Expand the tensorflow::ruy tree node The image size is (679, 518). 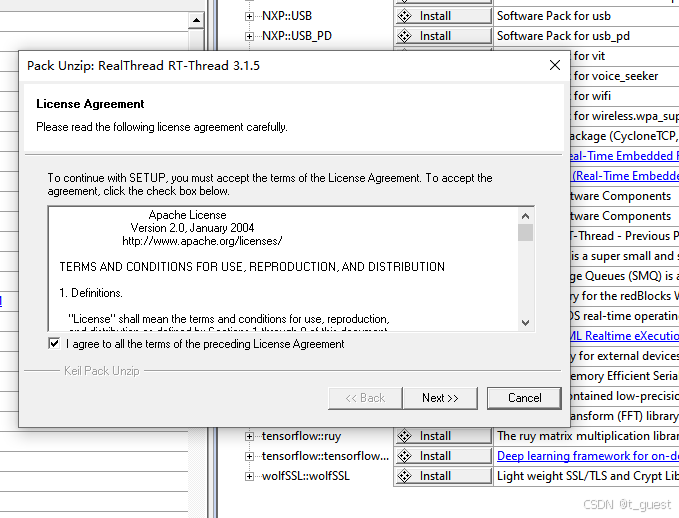[x=249, y=436]
